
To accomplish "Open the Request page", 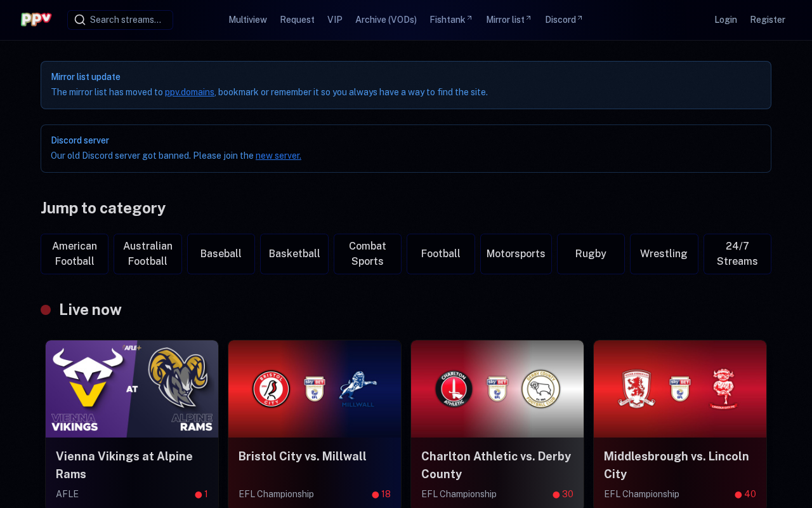I will click(x=298, y=20).
